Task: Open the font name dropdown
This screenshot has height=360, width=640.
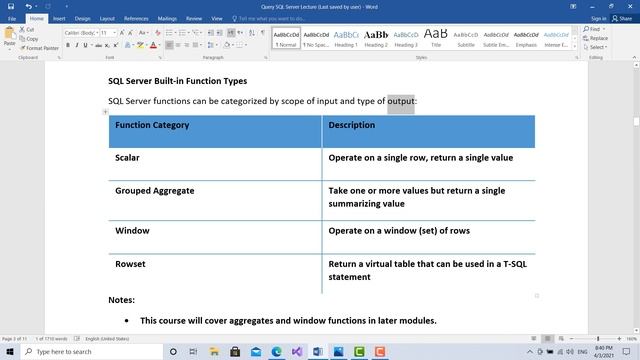Action: coord(97,33)
